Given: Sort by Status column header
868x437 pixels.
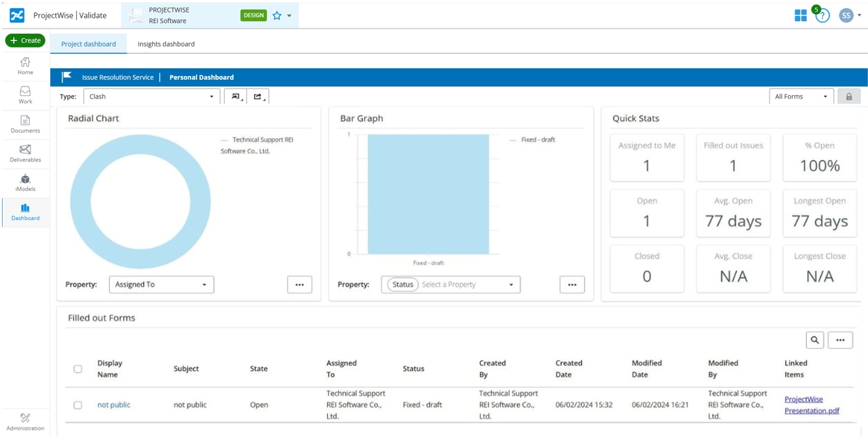Looking at the screenshot, I should (413, 369).
